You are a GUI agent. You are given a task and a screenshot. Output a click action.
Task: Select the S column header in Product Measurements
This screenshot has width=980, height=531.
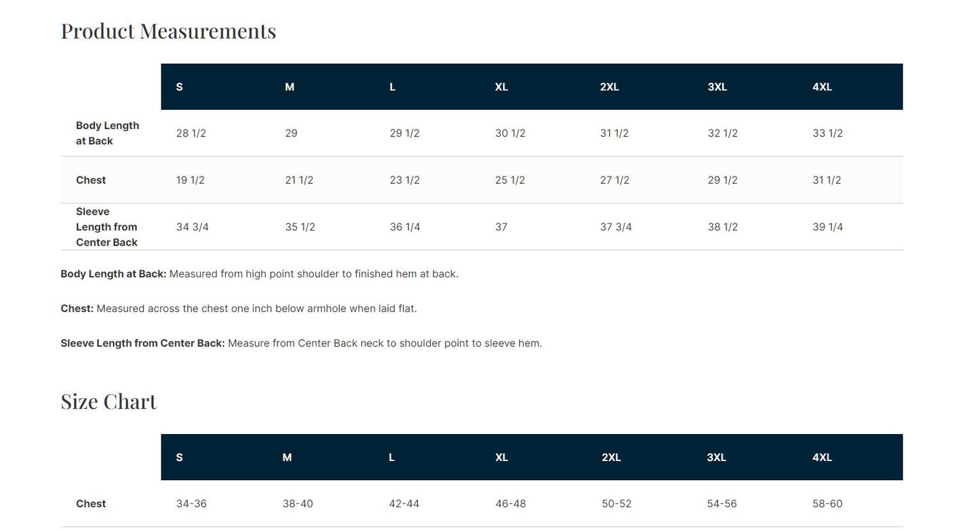pyautogui.click(x=179, y=87)
